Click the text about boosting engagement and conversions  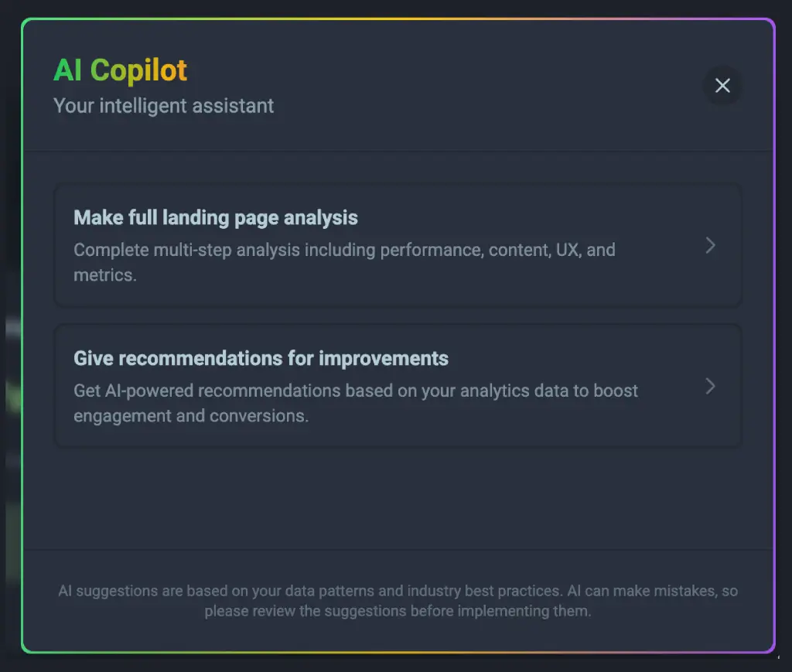355,403
